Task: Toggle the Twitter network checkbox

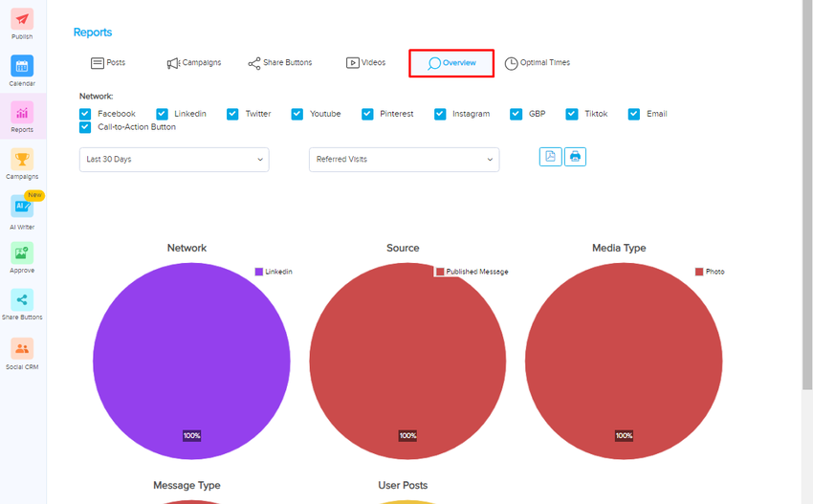Action: 232,114
